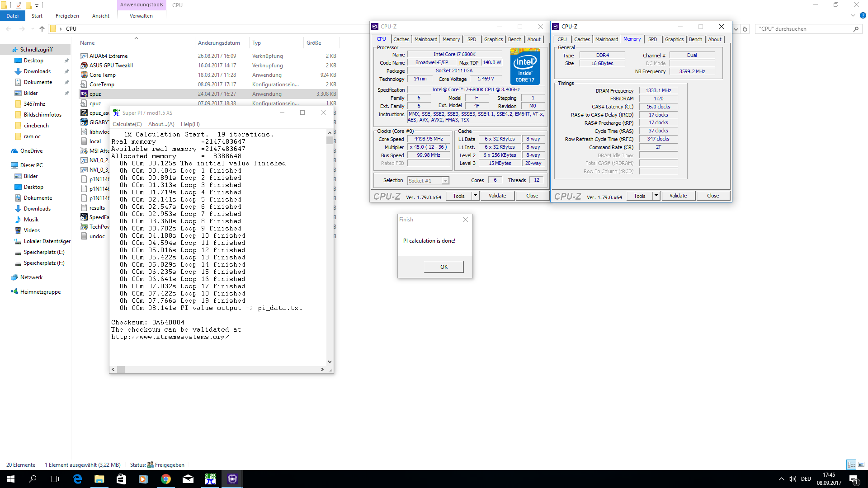868x488 pixels.
Task: Open the Heimnetzgruppe item
Action: pos(40,292)
